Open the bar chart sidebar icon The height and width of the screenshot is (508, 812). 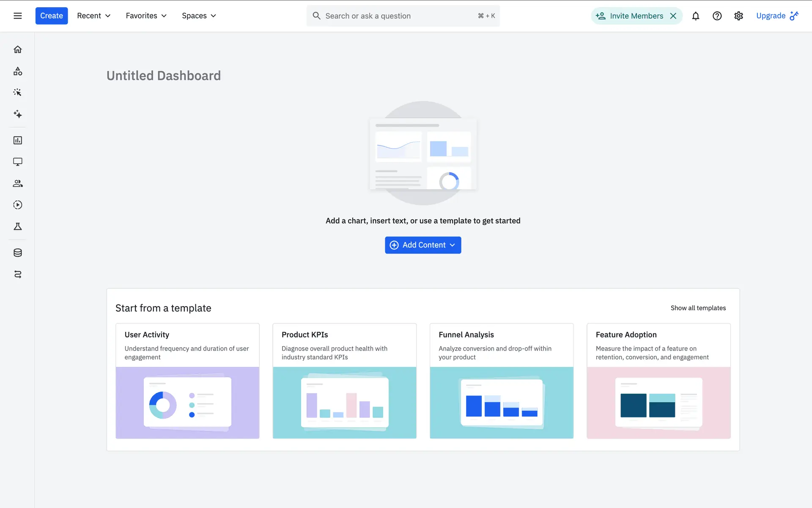(x=17, y=140)
